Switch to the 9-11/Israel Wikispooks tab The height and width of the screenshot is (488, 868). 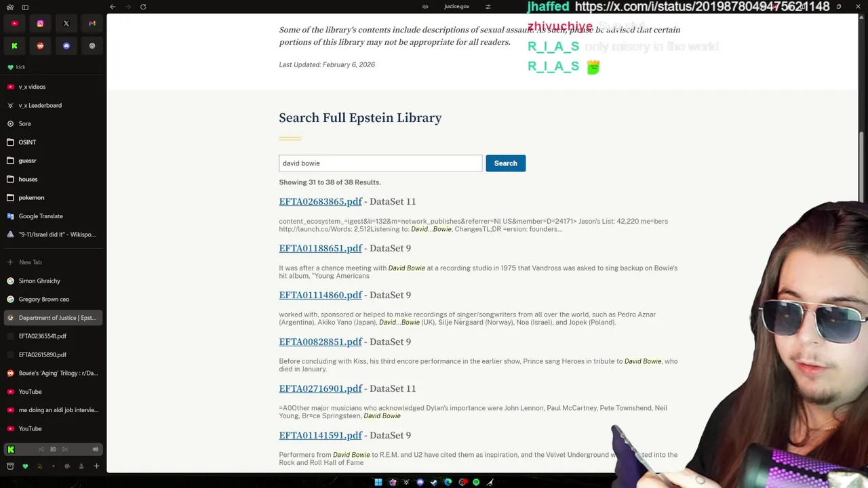pos(53,235)
